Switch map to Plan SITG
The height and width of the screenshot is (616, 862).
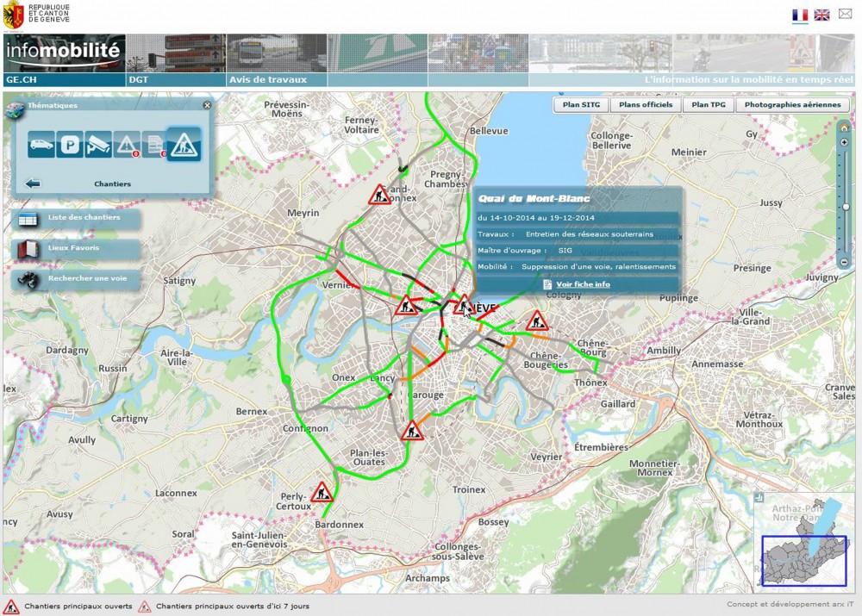(581, 104)
